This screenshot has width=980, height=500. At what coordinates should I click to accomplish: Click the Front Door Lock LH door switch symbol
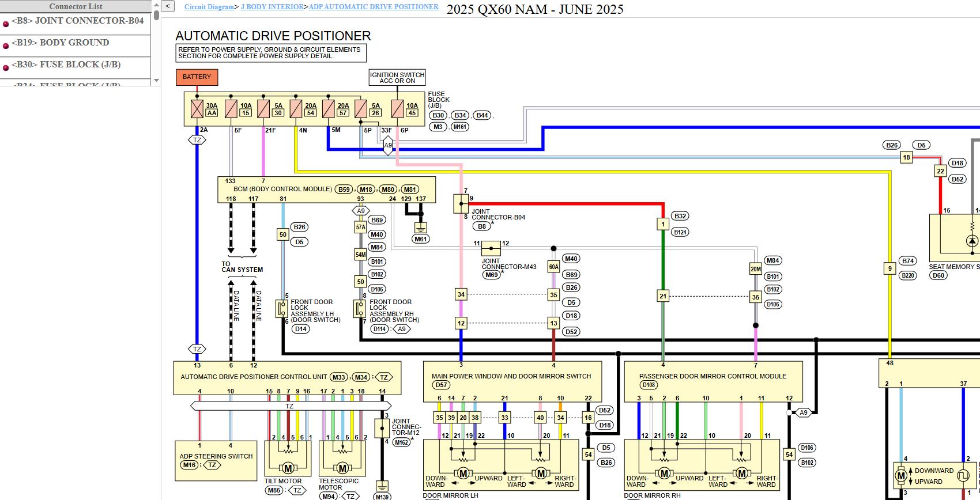click(282, 309)
